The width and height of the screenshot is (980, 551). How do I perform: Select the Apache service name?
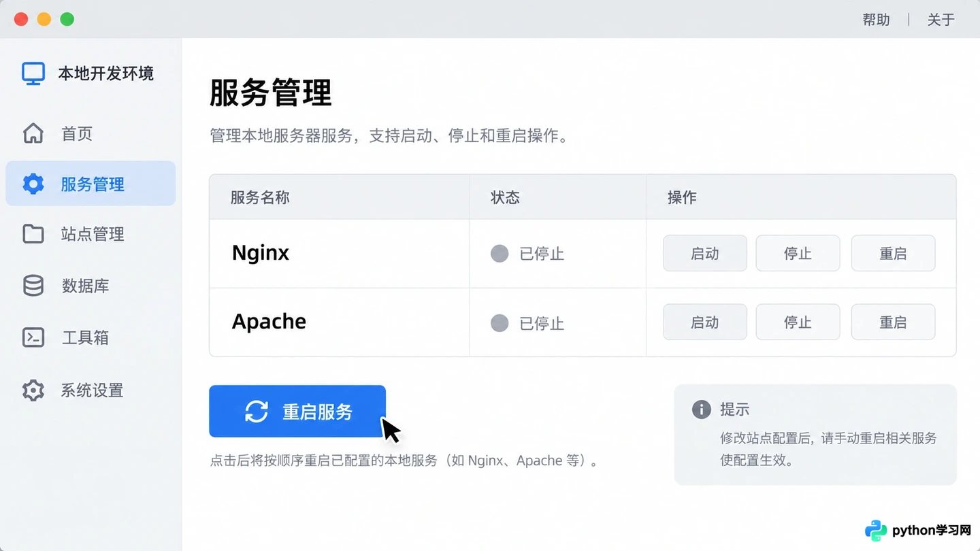tap(269, 321)
